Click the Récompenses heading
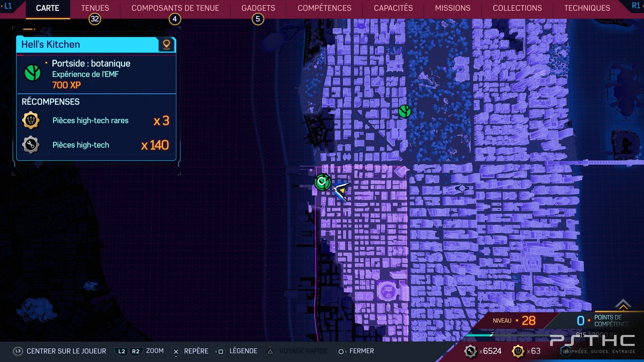 coord(51,102)
